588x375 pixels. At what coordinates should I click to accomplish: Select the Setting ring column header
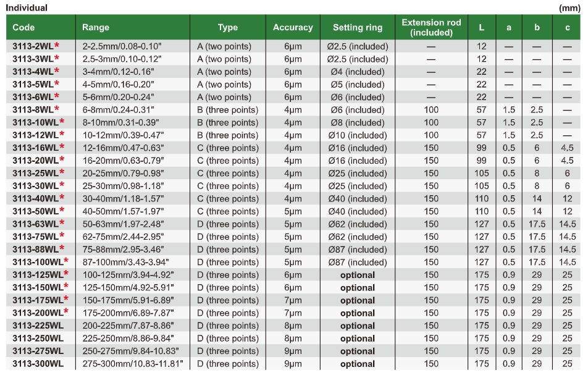coord(358,27)
